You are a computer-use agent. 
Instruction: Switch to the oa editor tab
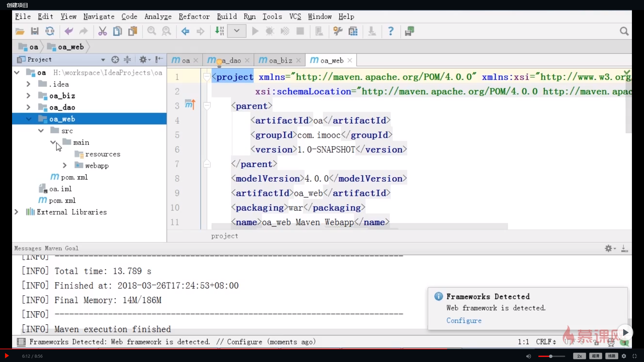pos(185,60)
